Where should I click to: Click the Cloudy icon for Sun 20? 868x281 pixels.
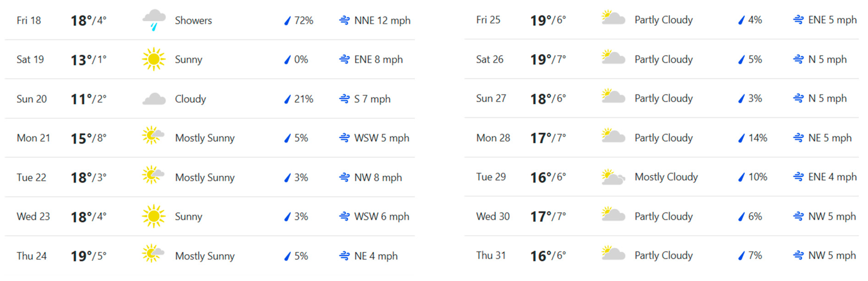coord(154,99)
